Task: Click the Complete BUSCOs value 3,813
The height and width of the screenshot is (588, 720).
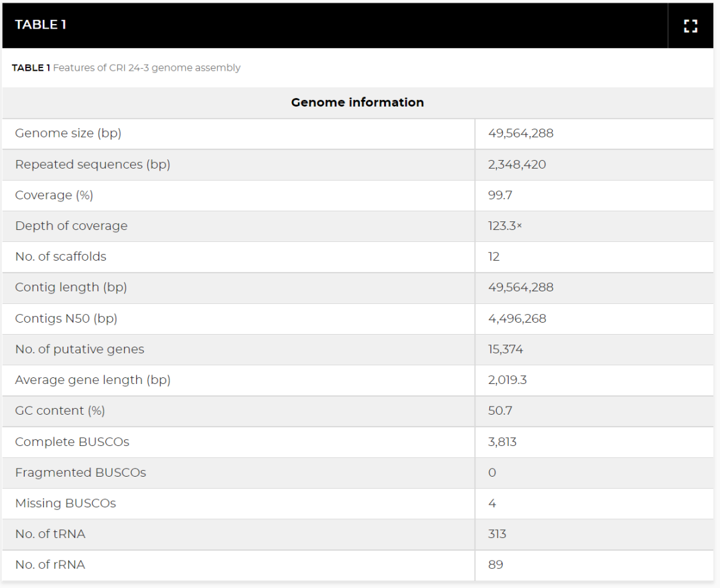Action: 502,442
